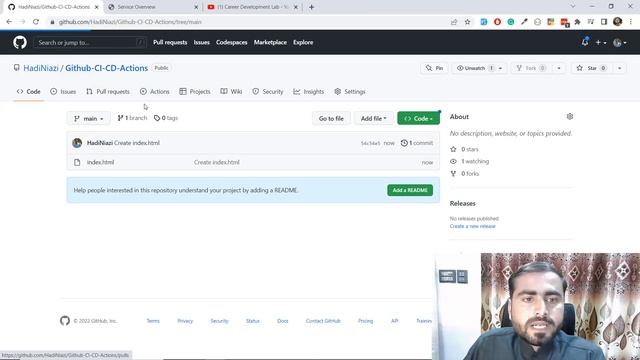Open the index.html file
Viewport: 640px width, 360px height.
tap(100, 162)
